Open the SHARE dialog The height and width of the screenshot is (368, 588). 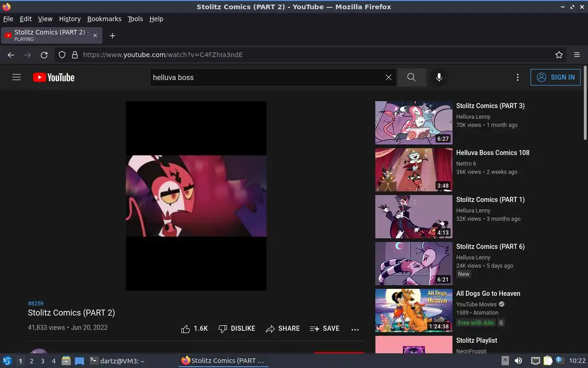(x=283, y=329)
